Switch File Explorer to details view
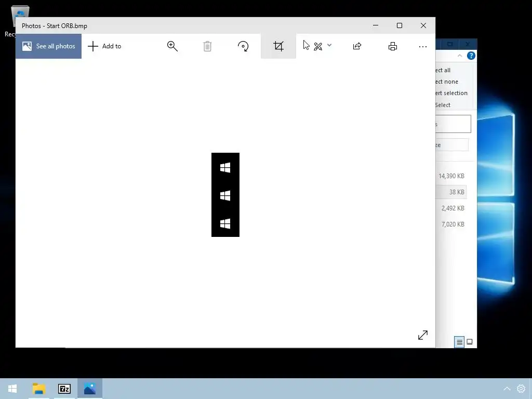The width and height of the screenshot is (532, 399). pos(459,342)
